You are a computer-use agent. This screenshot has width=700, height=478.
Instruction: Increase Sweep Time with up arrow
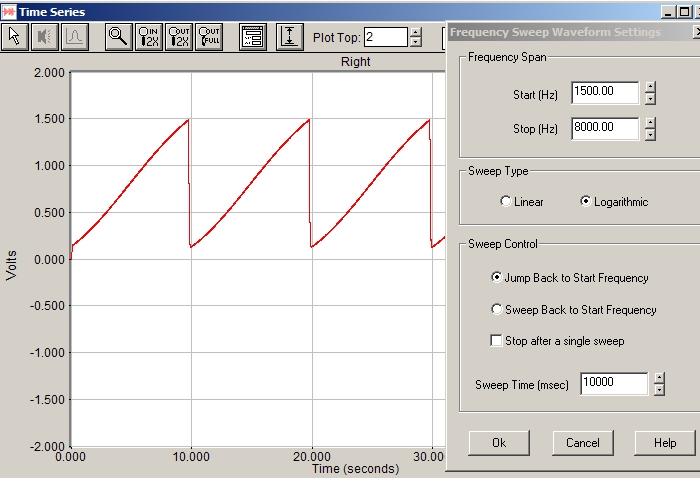pyautogui.click(x=659, y=378)
